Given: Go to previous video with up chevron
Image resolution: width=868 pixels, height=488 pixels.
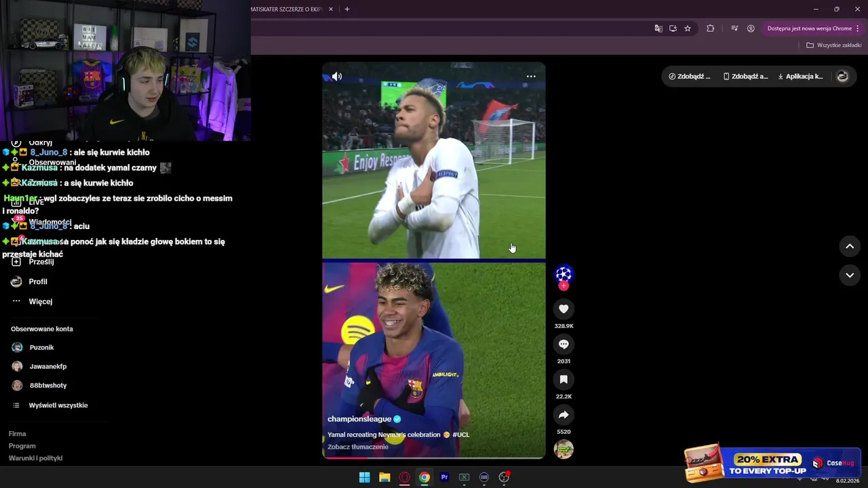Looking at the screenshot, I should click(x=850, y=246).
